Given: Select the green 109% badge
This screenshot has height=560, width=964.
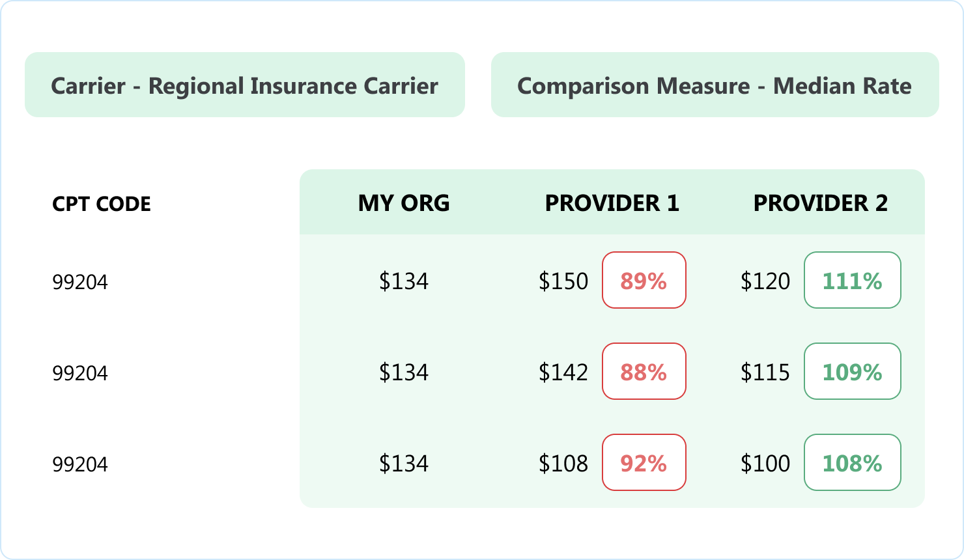Looking at the screenshot, I should 852,372.
